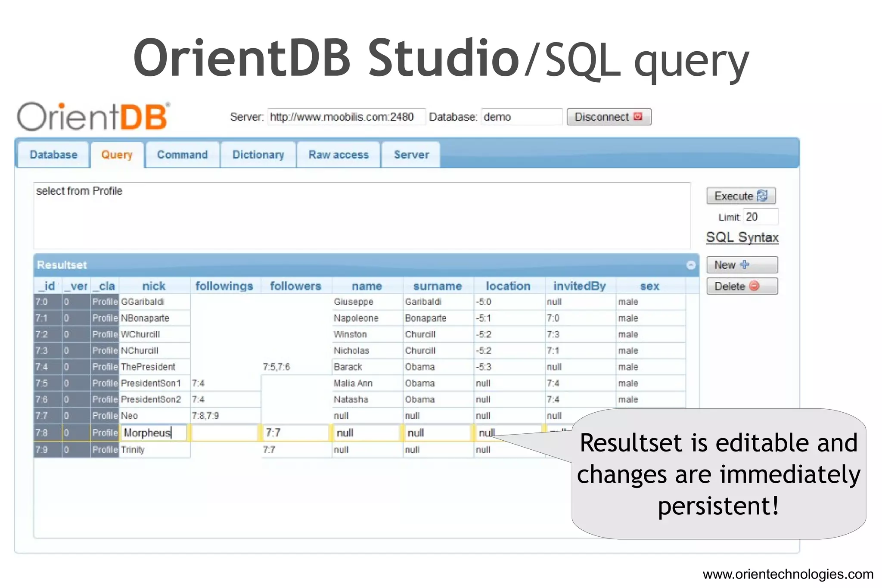Screen dimensions: 882x588
Task: Click into the SQL query text area
Action: pyautogui.click(x=362, y=215)
